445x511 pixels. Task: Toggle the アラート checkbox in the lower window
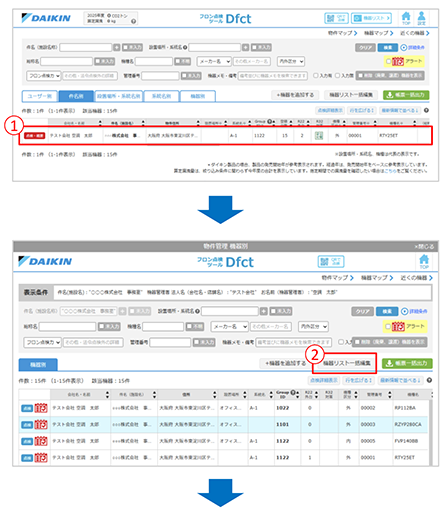click(x=388, y=326)
